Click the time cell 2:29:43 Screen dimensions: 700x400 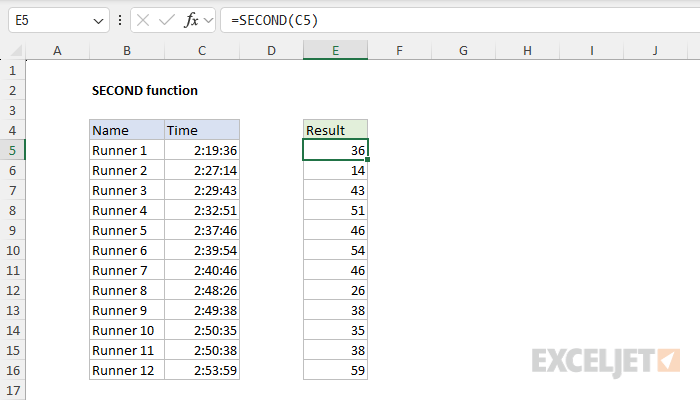[x=202, y=191]
